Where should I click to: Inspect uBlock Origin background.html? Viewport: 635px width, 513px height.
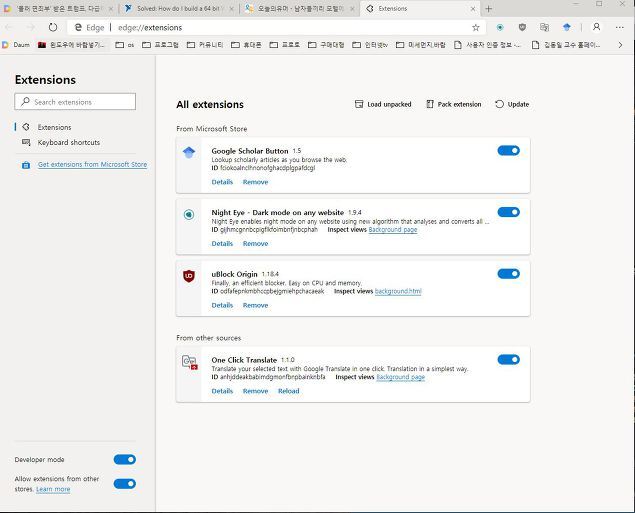(398, 291)
